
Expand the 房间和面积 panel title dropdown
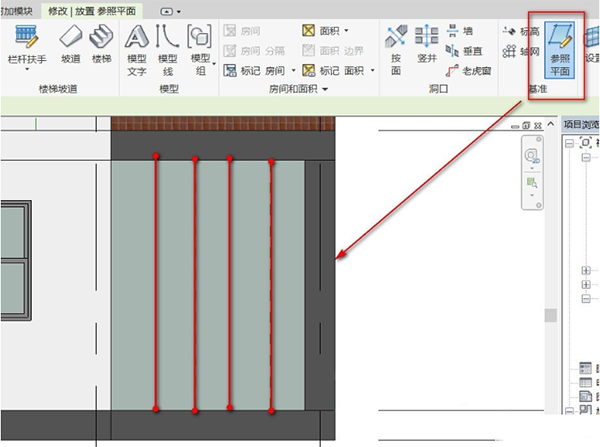pos(325,89)
